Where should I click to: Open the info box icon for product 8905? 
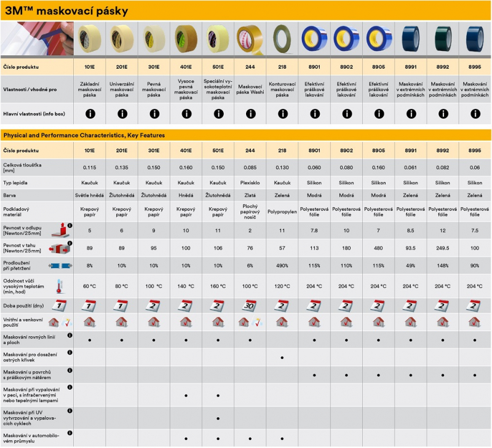(379, 114)
